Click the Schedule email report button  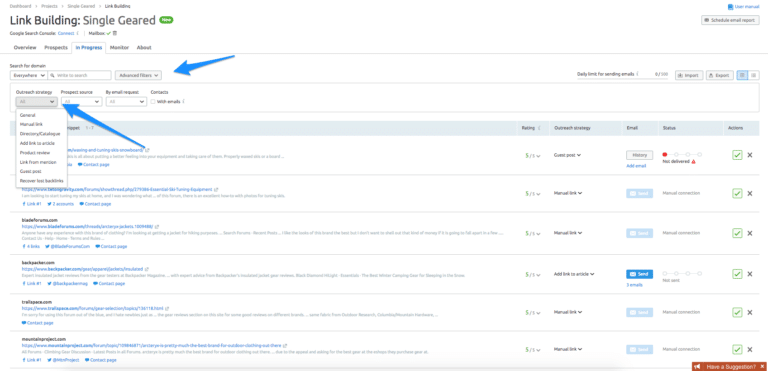coord(730,21)
